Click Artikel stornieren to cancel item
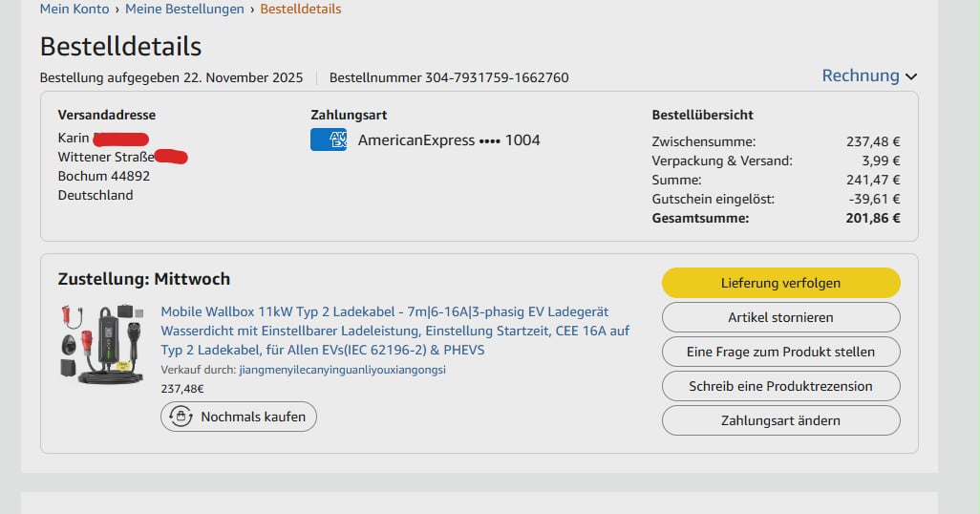Viewport: 980px width, 514px height. pyautogui.click(x=780, y=317)
